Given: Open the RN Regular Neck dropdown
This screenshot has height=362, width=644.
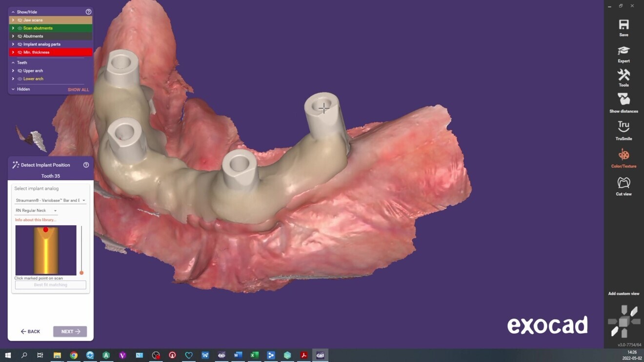Looking at the screenshot, I should (x=36, y=210).
